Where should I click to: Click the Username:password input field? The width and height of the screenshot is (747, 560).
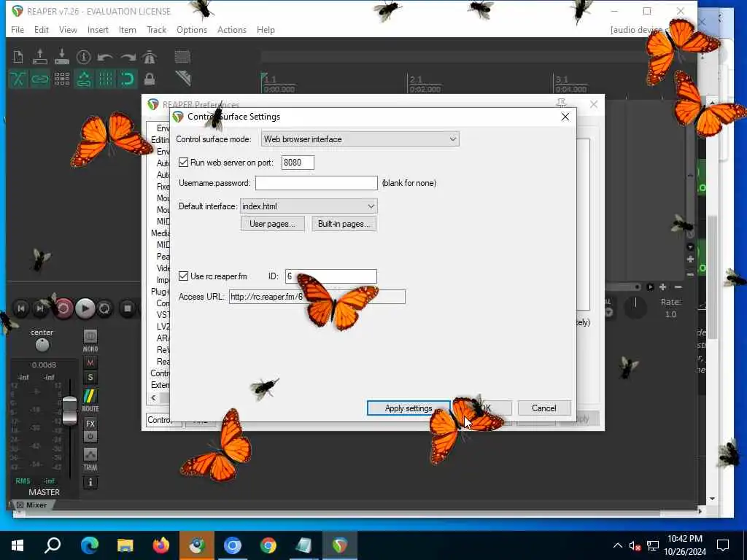[x=317, y=183]
